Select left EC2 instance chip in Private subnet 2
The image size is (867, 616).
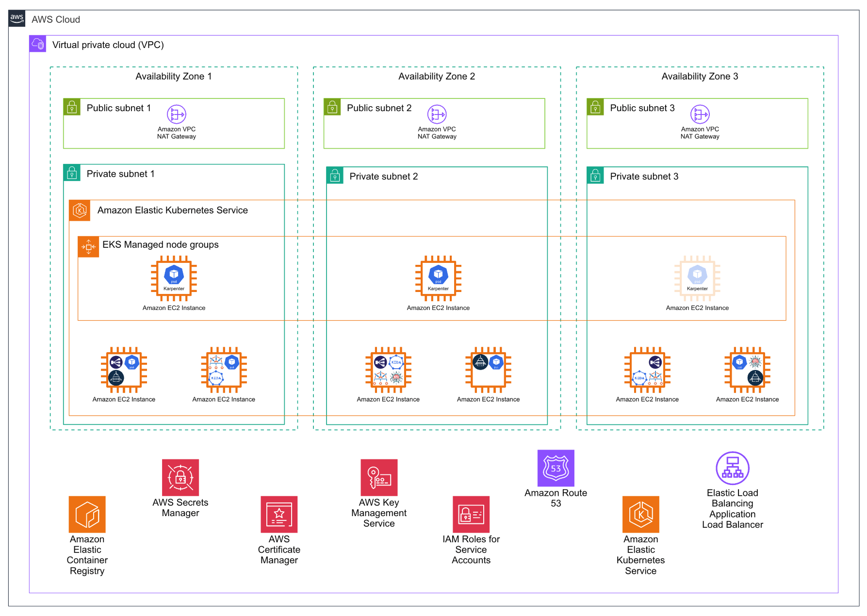pos(388,370)
